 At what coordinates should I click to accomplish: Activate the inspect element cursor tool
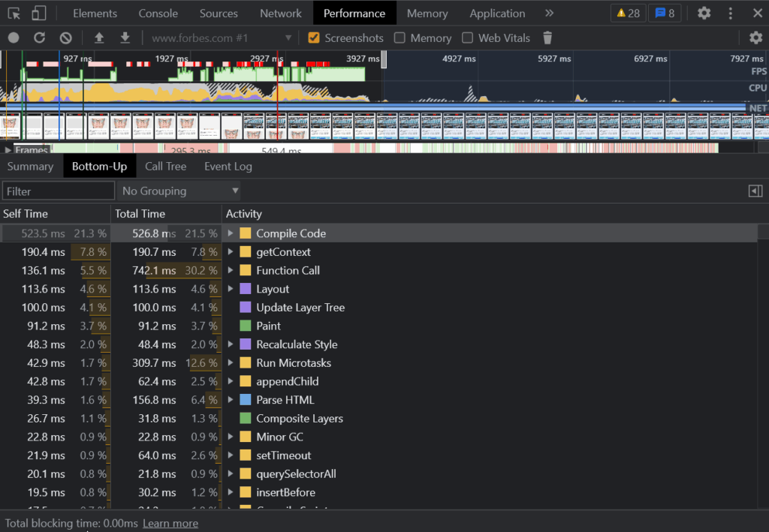pyautogui.click(x=12, y=13)
